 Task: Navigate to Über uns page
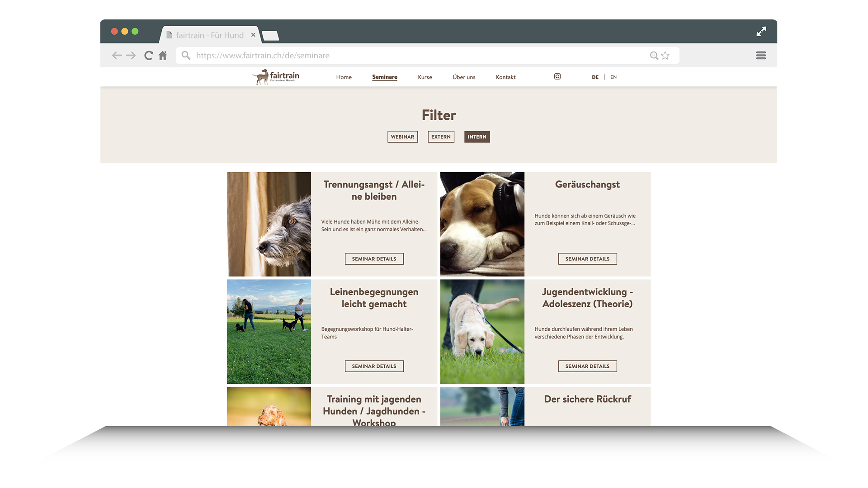tap(464, 77)
